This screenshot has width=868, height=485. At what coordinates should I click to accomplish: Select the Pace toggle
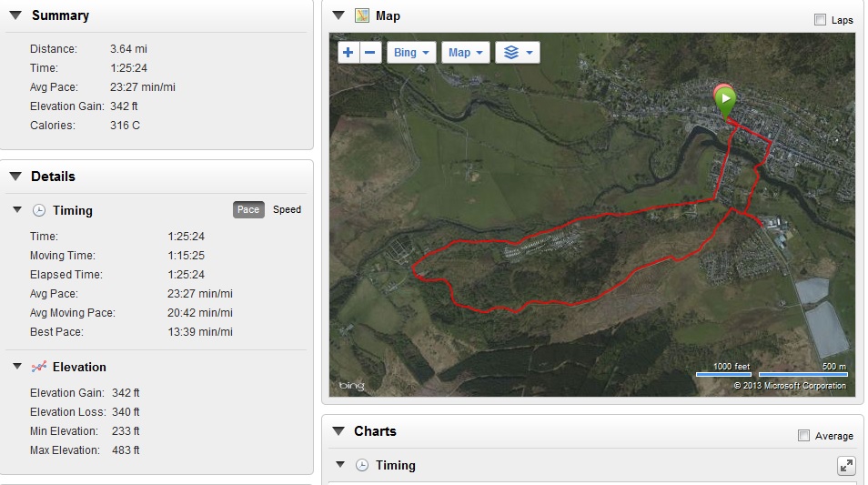248,209
